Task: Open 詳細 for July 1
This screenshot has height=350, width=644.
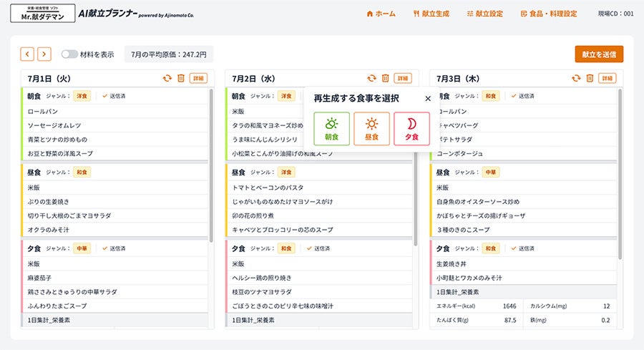Action: tap(198, 78)
